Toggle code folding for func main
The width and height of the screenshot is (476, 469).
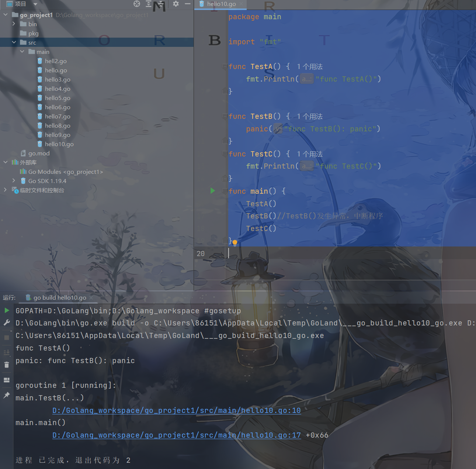click(x=225, y=191)
